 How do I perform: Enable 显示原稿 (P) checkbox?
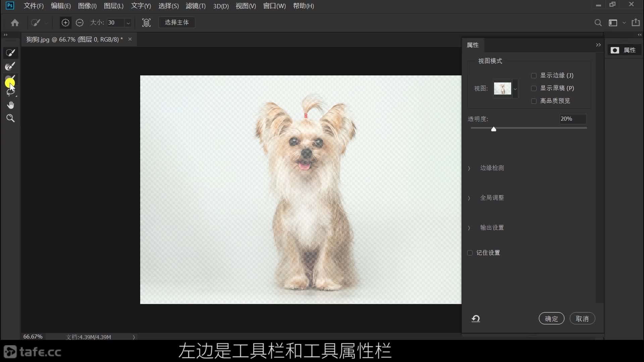(534, 88)
